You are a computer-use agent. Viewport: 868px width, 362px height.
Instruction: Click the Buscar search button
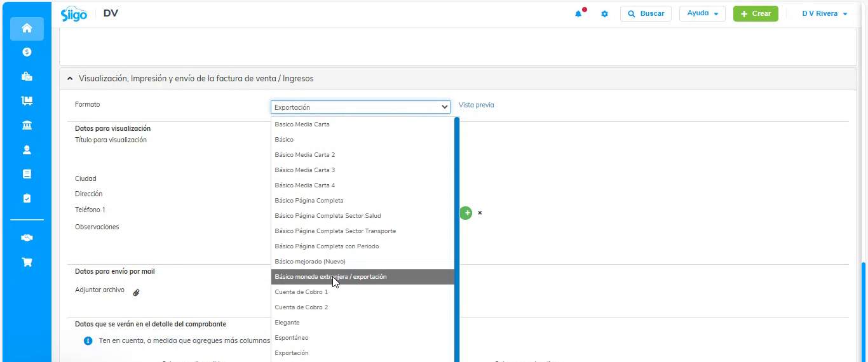tap(646, 13)
